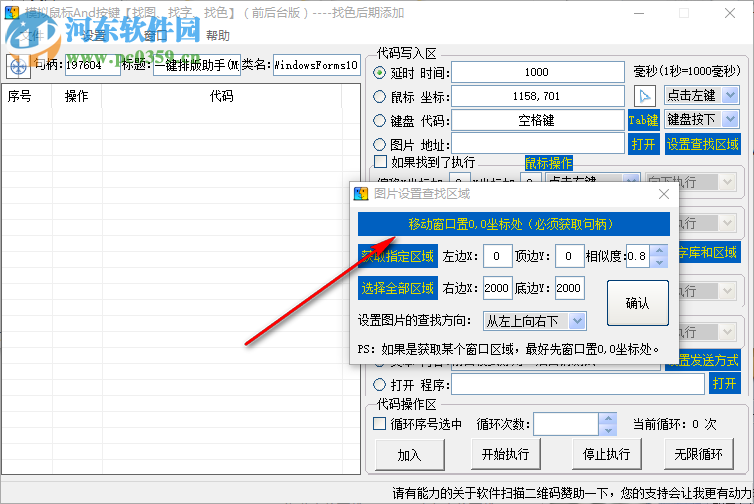
Task: Click the 句柄 field showing 197604
Action: 92,65
